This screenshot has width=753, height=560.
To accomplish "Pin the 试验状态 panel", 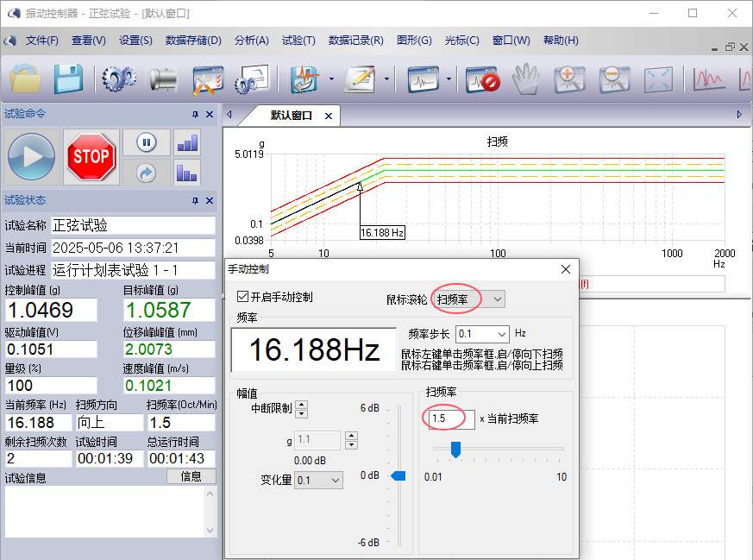I will pos(195,201).
